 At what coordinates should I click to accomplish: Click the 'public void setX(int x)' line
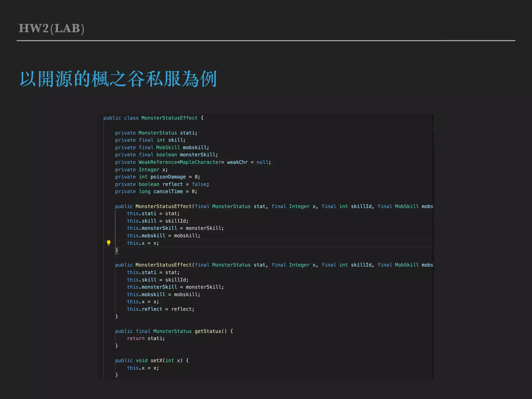[x=152, y=361]
